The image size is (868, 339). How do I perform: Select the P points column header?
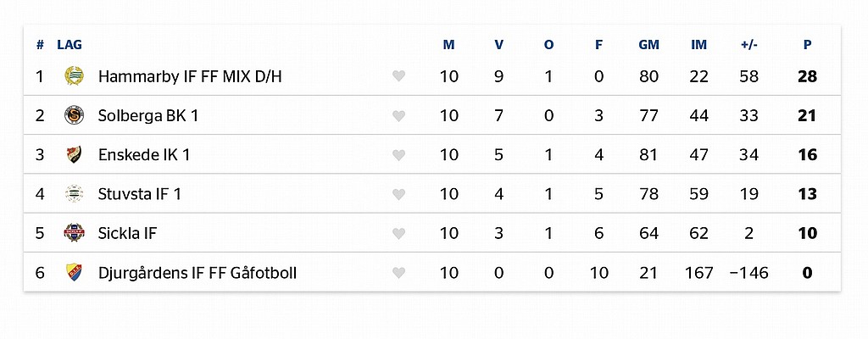point(807,45)
